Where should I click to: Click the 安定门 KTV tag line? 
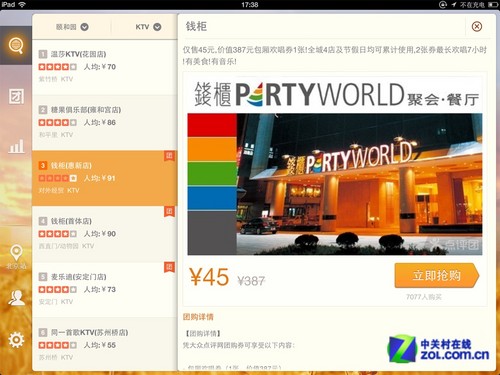click(x=56, y=302)
